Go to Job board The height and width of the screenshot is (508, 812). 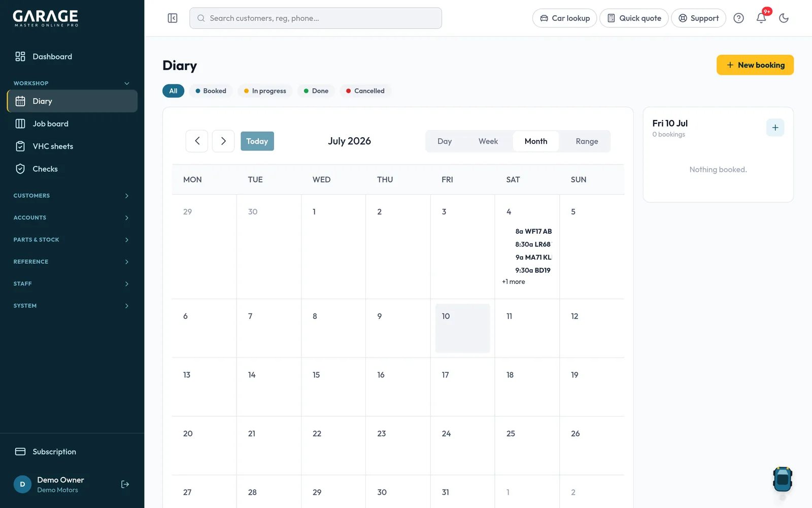click(x=72, y=123)
